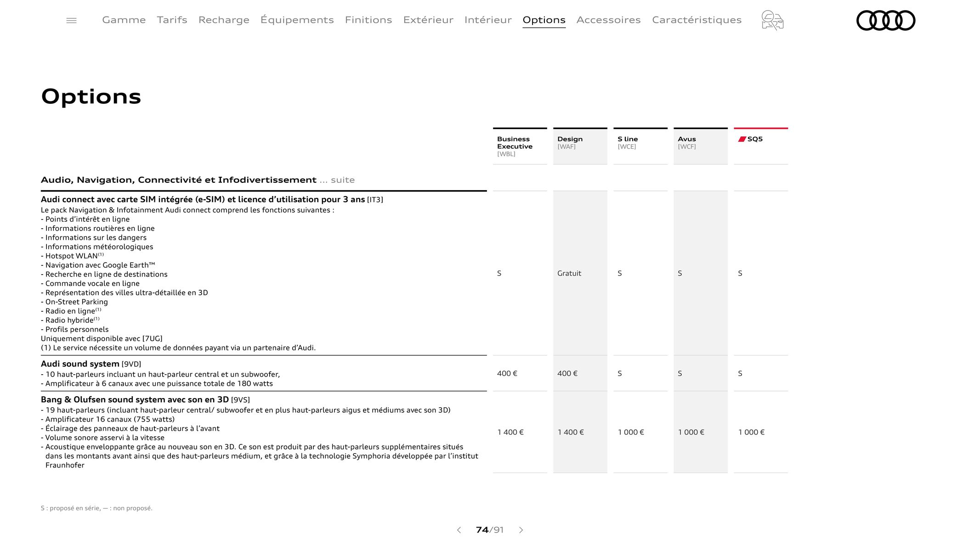Click the Options page heading
This screenshot has width=980, height=551.
coord(91,97)
